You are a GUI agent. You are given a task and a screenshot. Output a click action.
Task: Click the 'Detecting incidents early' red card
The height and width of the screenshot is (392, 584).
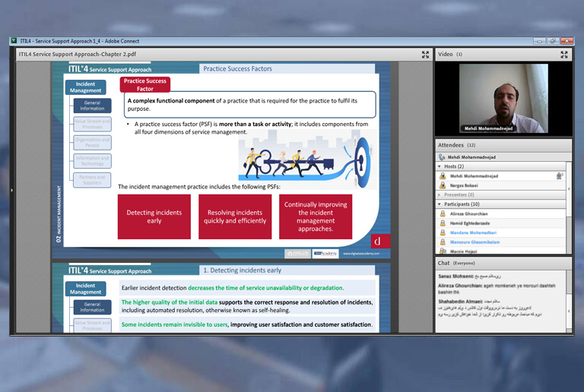tap(154, 217)
